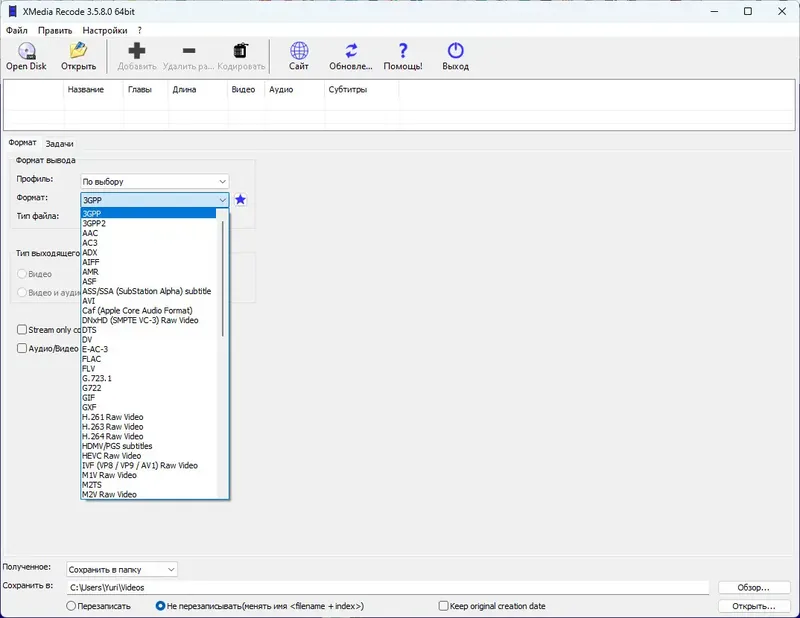800x618 pixels.
Task: Open the Настройки menu
Action: [x=105, y=31]
